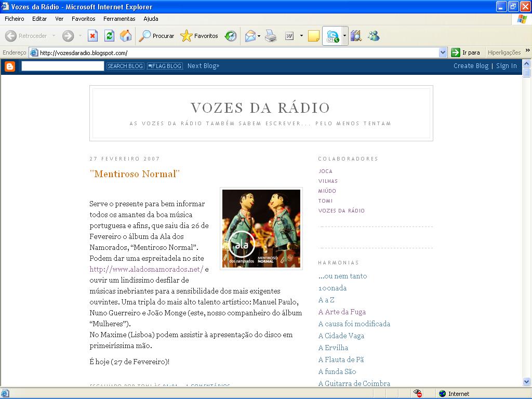Screen dimensions: 532x399
Task: Stop page loading with red X icon
Action: click(x=92, y=36)
